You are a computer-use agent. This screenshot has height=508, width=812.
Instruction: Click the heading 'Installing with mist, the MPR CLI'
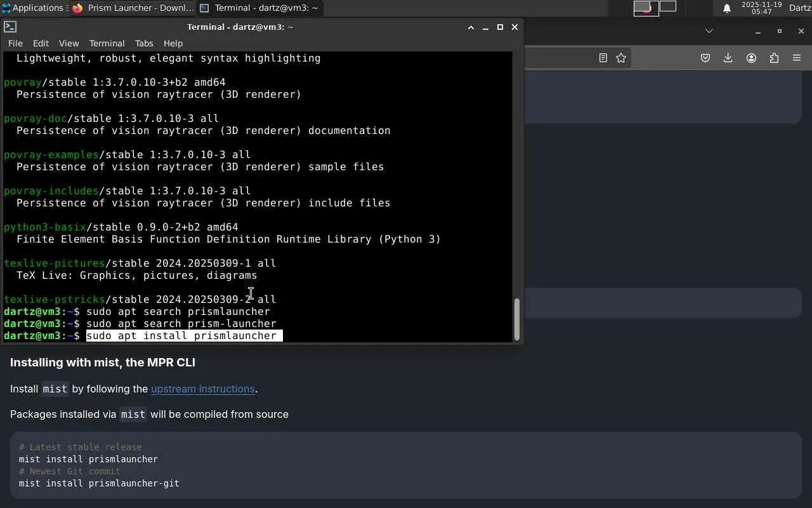click(103, 363)
